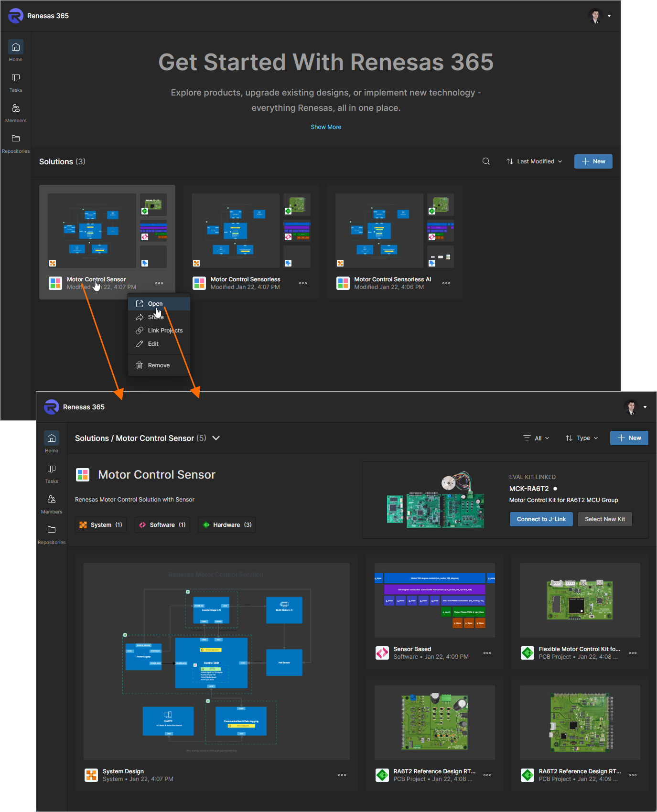Click the Connect to J-Link button
This screenshot has height=812, width=657.
click(x=541, y=519)
